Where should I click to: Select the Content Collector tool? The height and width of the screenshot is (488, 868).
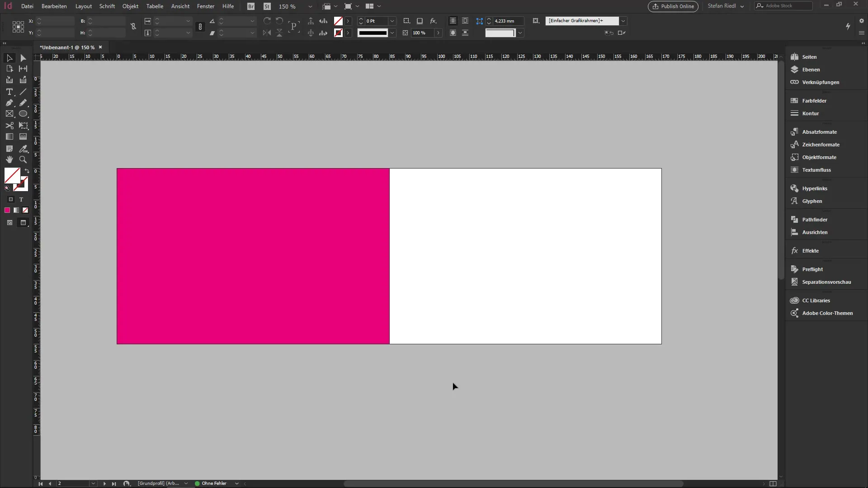pyautogui.click(x=9, y=80)
